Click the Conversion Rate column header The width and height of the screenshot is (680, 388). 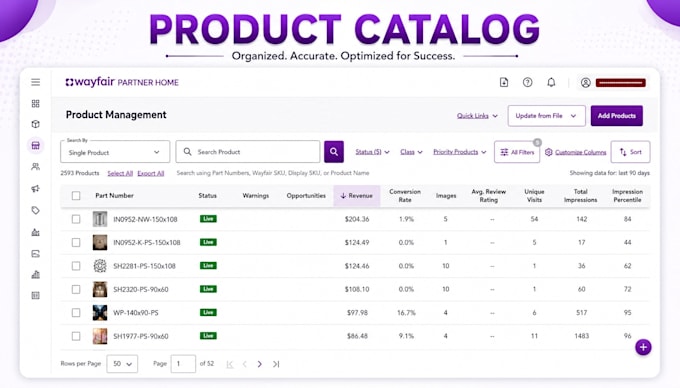[405, 196]
